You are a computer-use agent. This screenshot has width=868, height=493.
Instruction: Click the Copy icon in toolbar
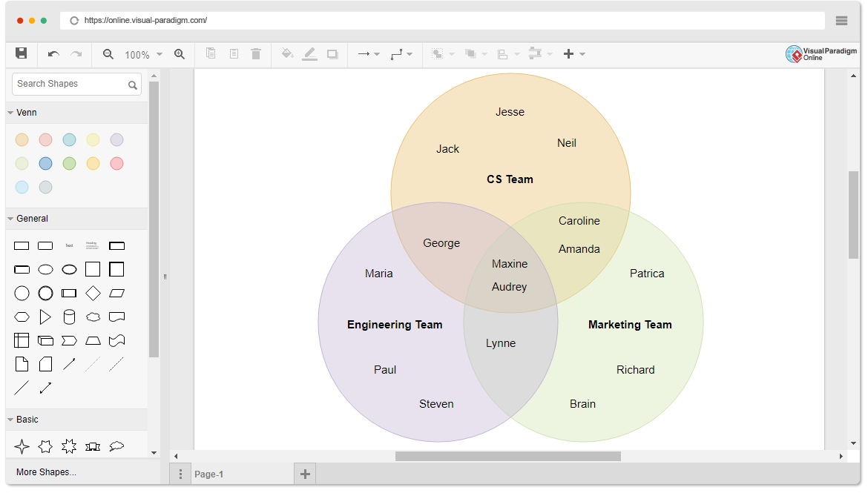tap(211, 53)
